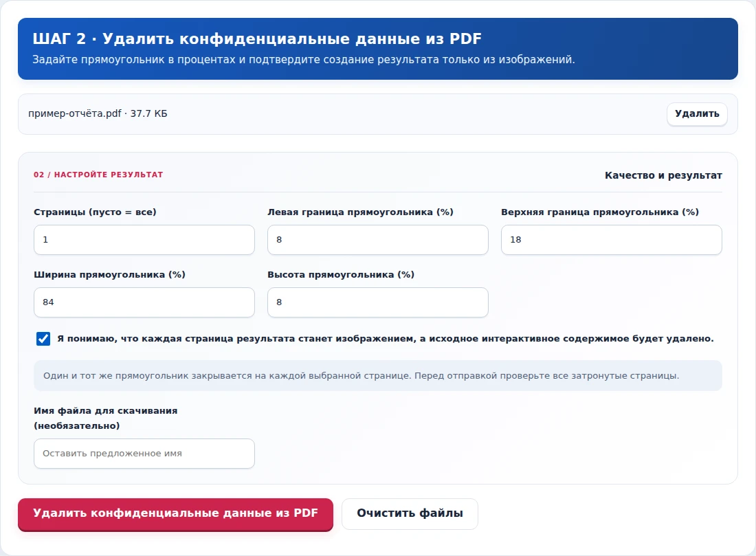The height and width of the screenshot is (556, 756).
Task: Click the Качество и результат heading text
Action: pyautogui.click(x=663, y=175)
